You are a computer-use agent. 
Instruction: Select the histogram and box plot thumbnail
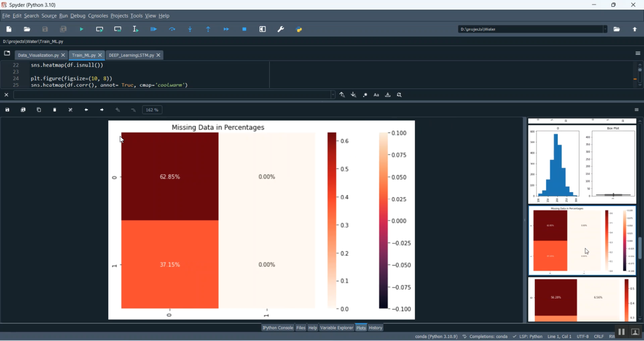point(582,164)
